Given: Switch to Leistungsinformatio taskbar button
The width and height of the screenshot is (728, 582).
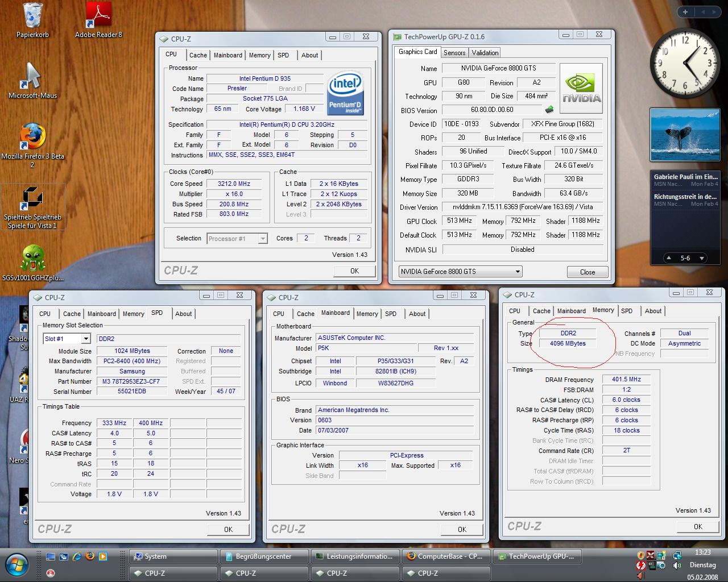Looking at the screenshot, I should [x=355, y=556].
